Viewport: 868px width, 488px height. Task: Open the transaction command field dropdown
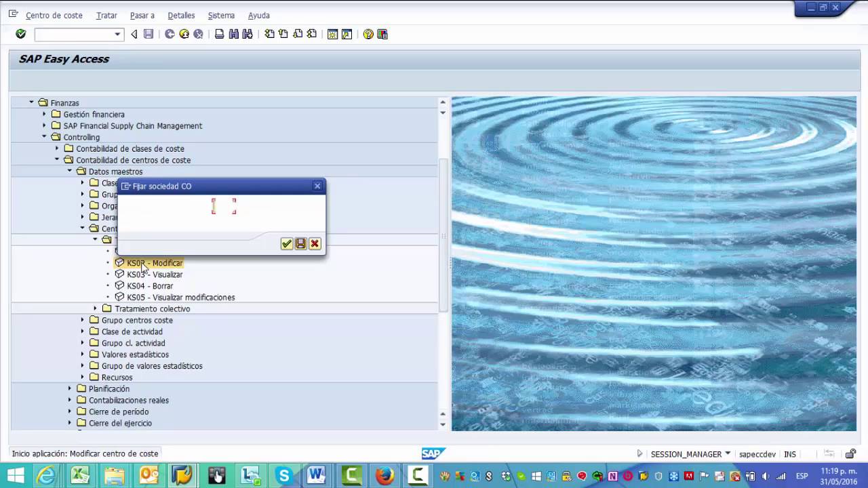(x=117, y=34)
